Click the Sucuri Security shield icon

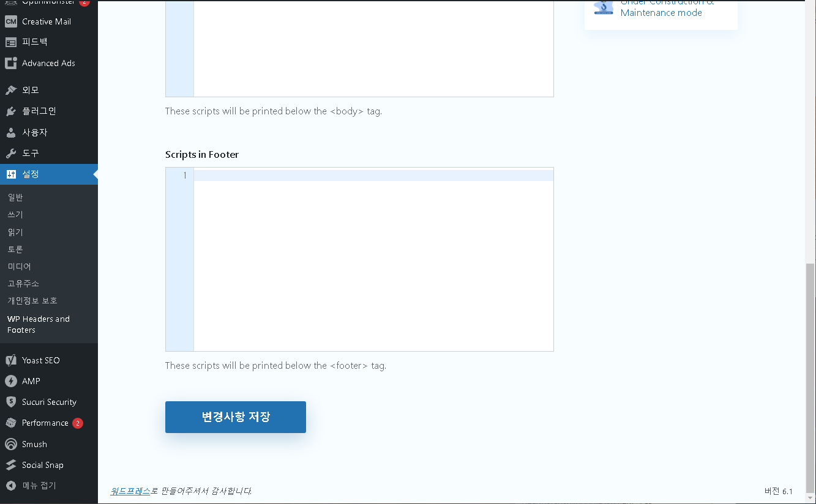[10, 402]
